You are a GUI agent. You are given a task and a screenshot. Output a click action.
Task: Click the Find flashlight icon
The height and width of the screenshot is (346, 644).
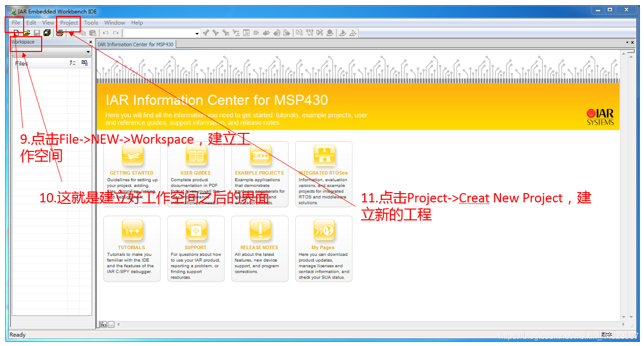point(226,33)
